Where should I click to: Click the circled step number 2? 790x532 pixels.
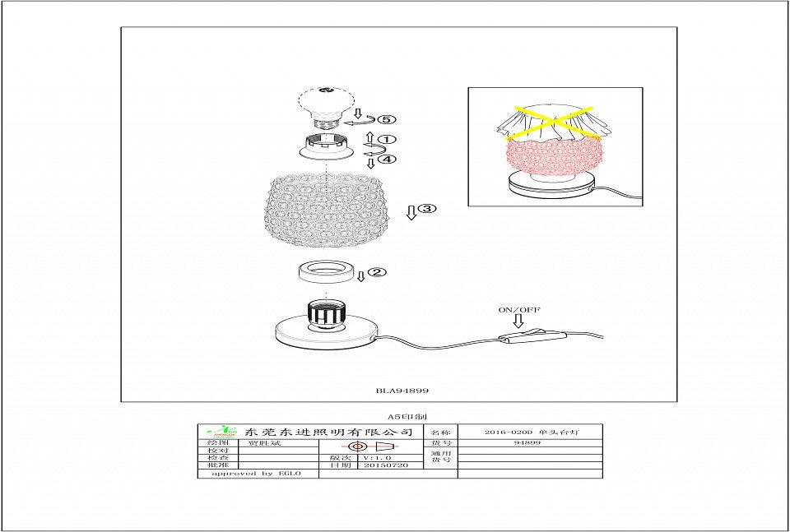click(x=376, y=271)
